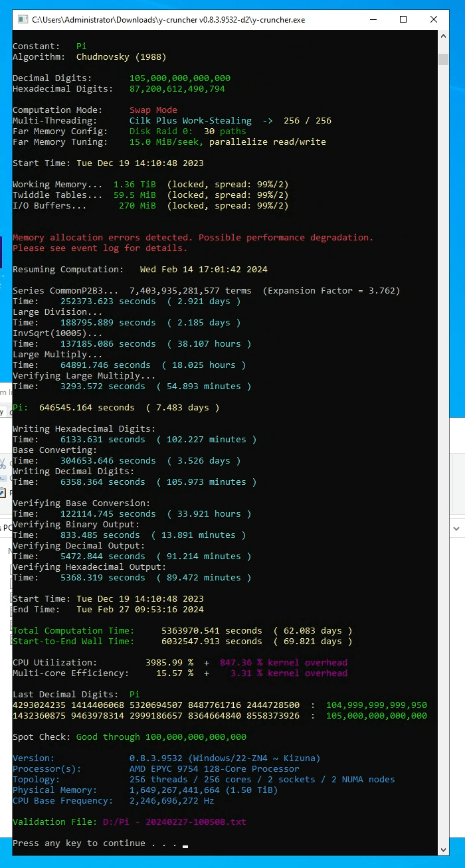Maximize the y-cruncher console window
The width and height of the screenshot is (465, 868).
pyautogui.click(x=403, y=20)
